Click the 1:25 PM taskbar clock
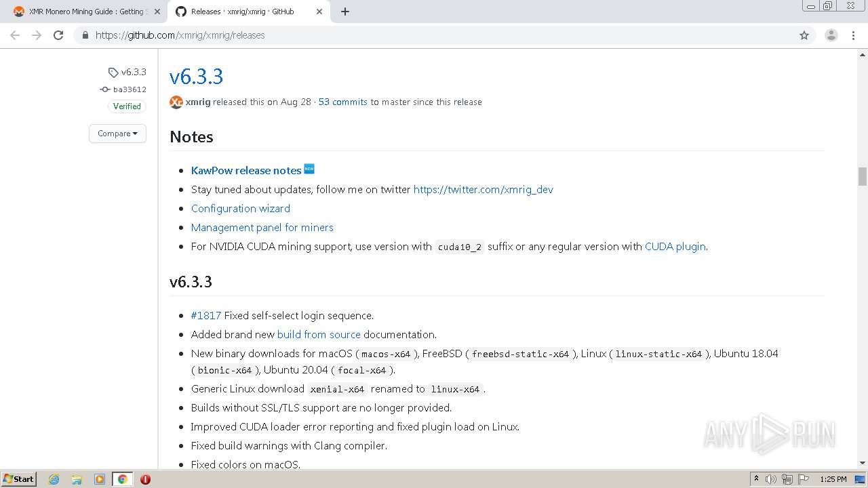This screenshot has width=868, height=488. 833,479
